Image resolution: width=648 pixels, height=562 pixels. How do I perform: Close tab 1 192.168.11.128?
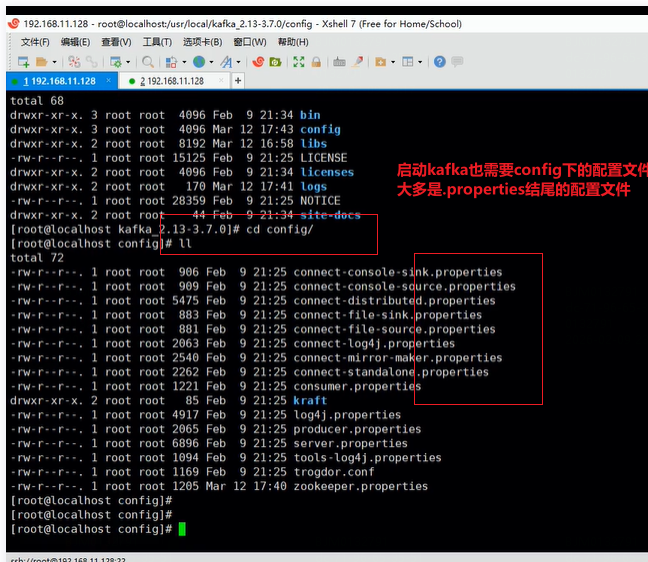[108, 80]
